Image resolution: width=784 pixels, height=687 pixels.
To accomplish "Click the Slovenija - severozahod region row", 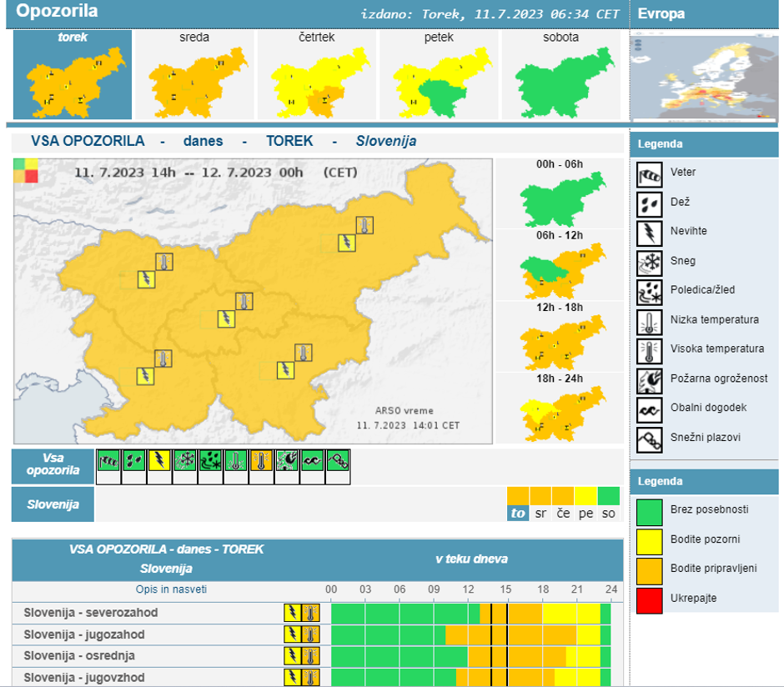I will click(91, 613).
